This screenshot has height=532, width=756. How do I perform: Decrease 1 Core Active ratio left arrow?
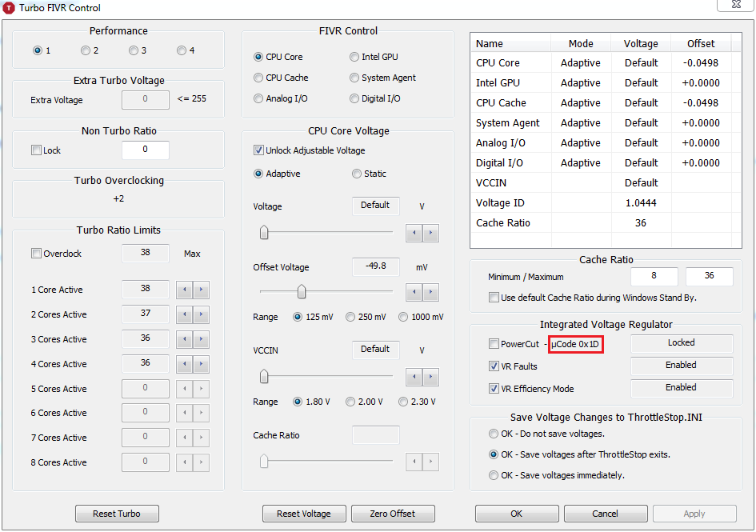[x=185, y=290]
